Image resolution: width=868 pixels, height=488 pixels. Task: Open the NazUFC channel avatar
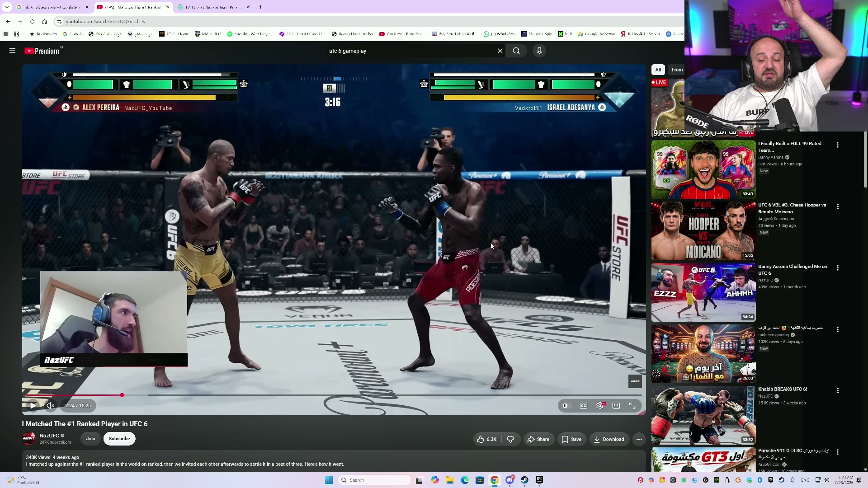[29, 439]
